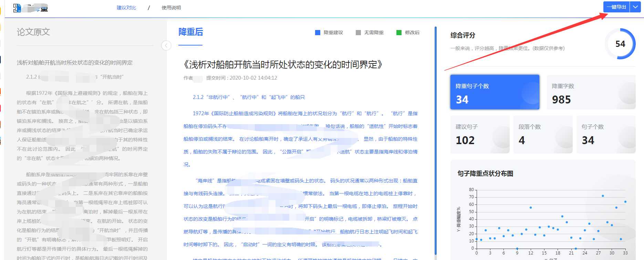Click the 综合评分 heading
Screen dimensions: 644x260
(463, 35)
